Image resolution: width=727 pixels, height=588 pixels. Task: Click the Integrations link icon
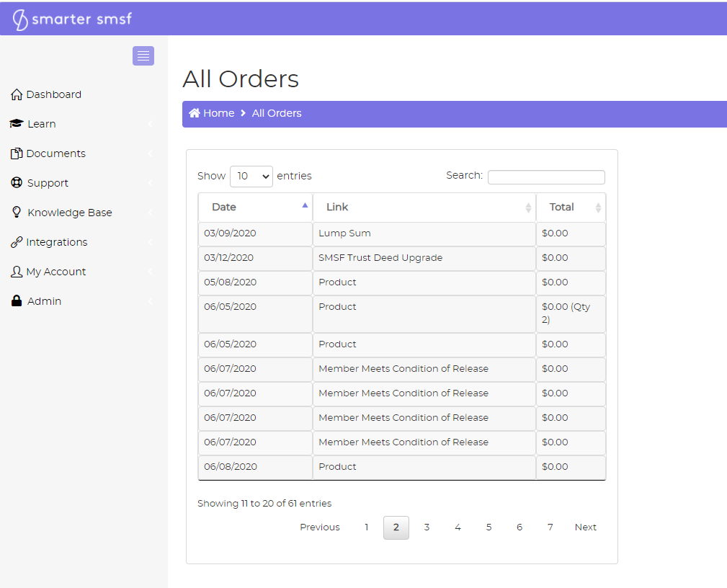[x=17, y=242]
